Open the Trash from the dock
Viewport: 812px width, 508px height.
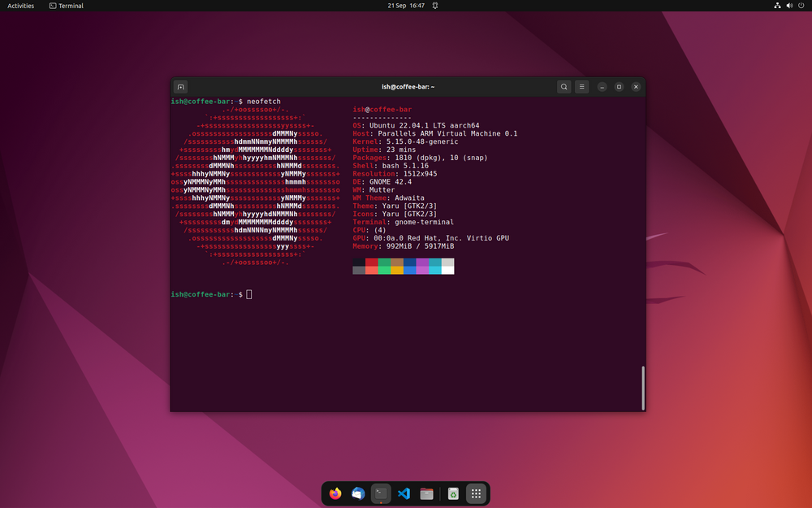452,493
